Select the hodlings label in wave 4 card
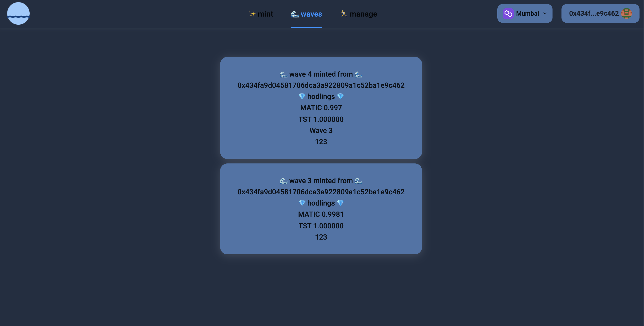This screenshot has width=644, height=326. pyautogui.click(x=321, y=97)
